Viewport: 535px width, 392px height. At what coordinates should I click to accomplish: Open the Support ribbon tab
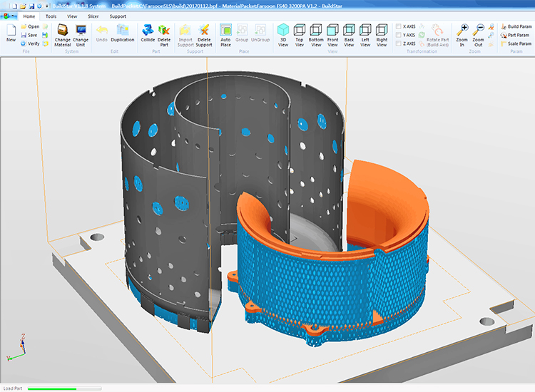pos(118,16)
